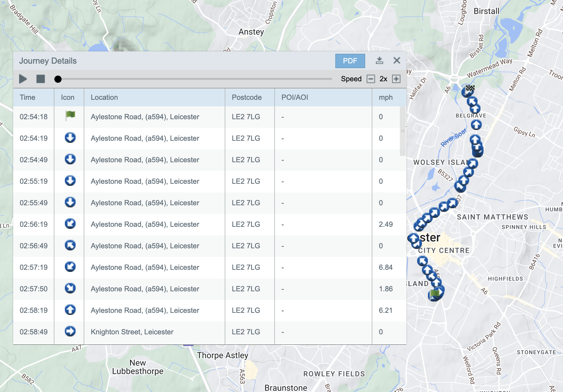Viewport: 563px width, 392px height.
Task: Stop the journey playback
Action: point(41,79)
